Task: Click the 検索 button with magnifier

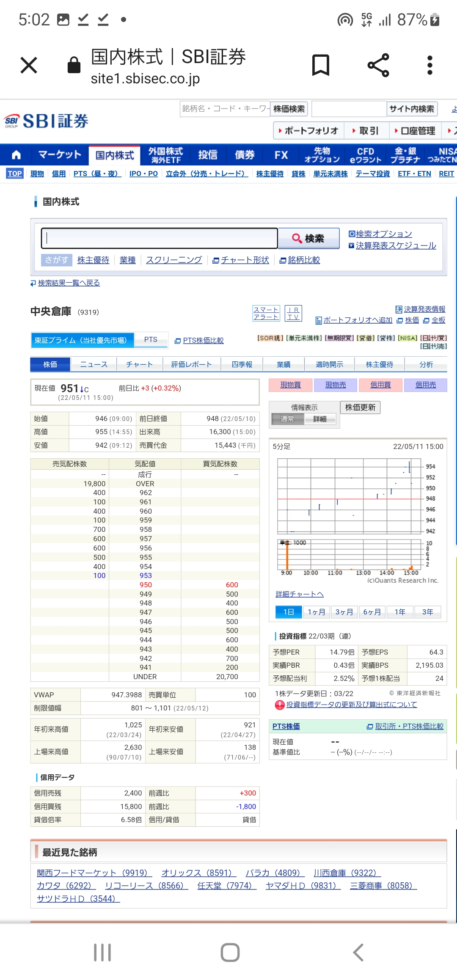Action: pos(308,238)
